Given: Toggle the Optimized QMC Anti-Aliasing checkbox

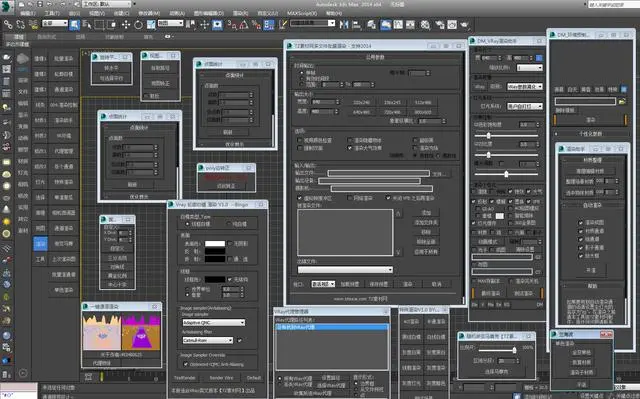Looking at the screenshot, I should 186,364.
